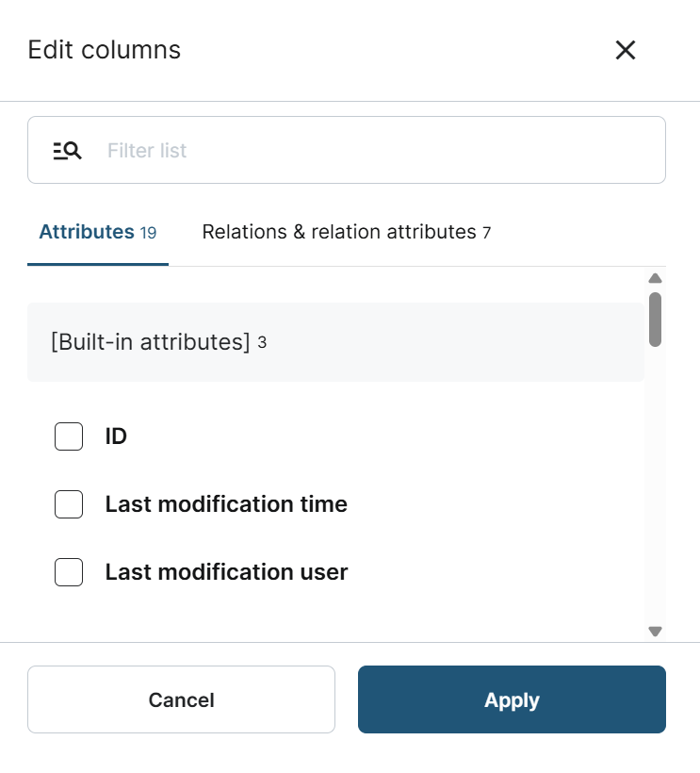Click the Built-in attributes count 3

click(x=262, y=343)
